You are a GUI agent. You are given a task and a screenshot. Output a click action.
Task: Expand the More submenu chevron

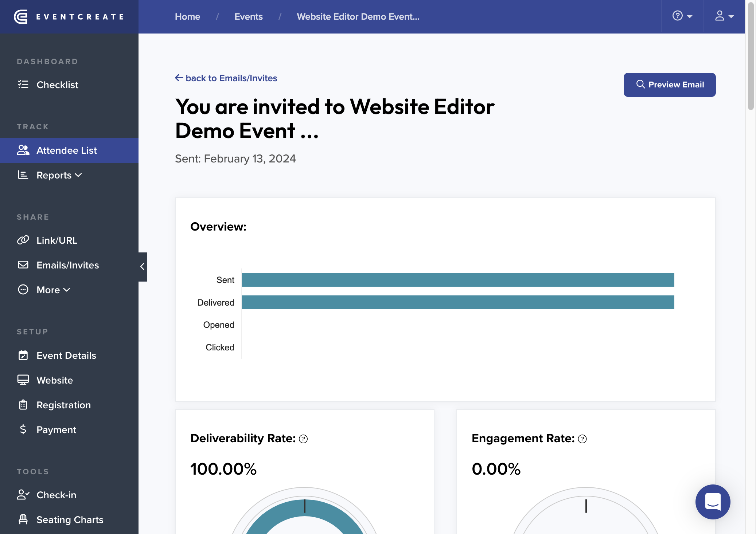[67, 290]
